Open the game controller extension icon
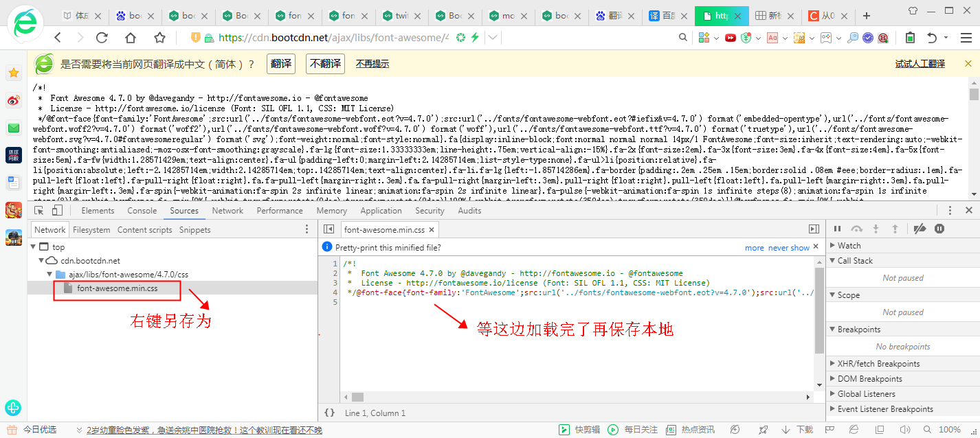The image size is (980, 438). [825, 38]
